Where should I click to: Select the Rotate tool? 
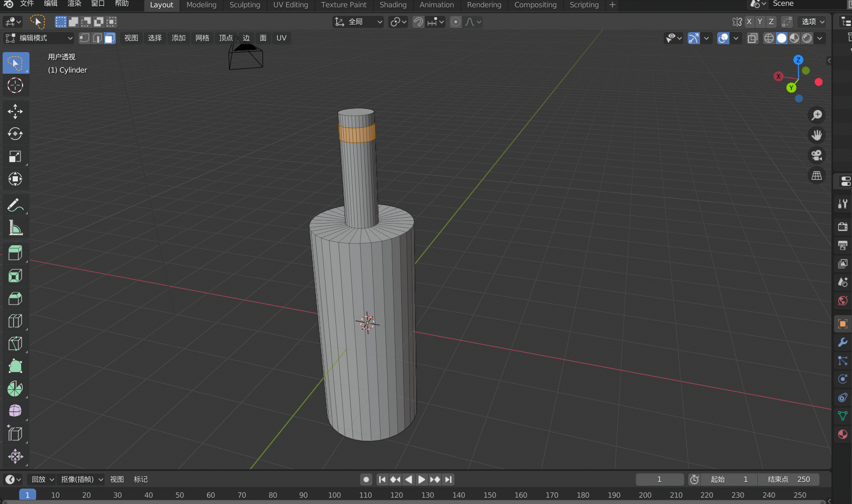click(x=15, y=134)
